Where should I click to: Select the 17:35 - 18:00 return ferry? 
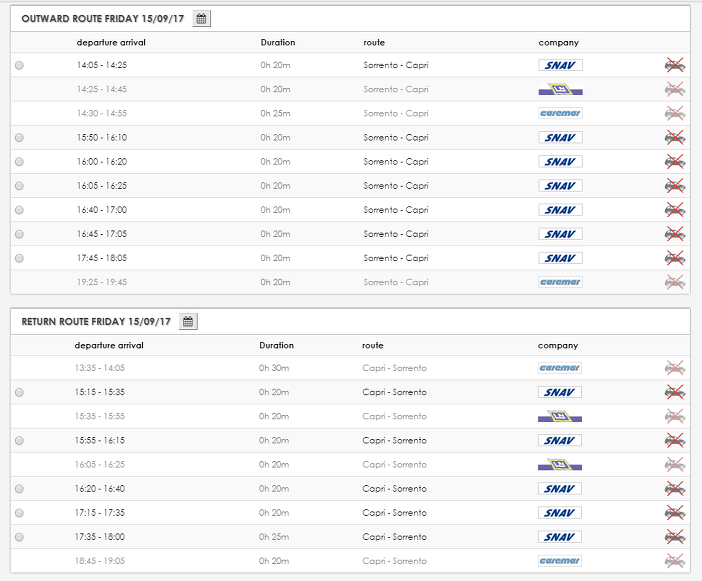point(19,537)
